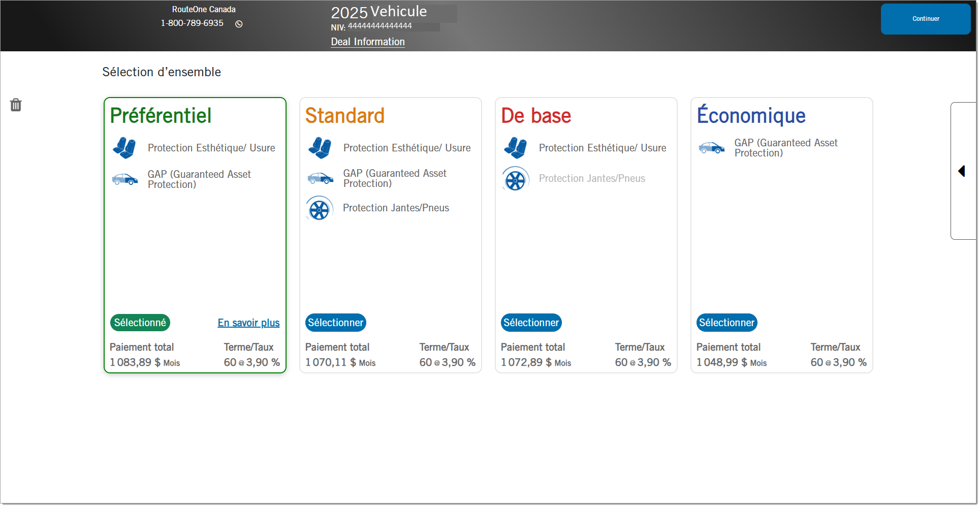Toggle the Sélectionné badge on Préférentiel
980x507 pixels.
140,323
